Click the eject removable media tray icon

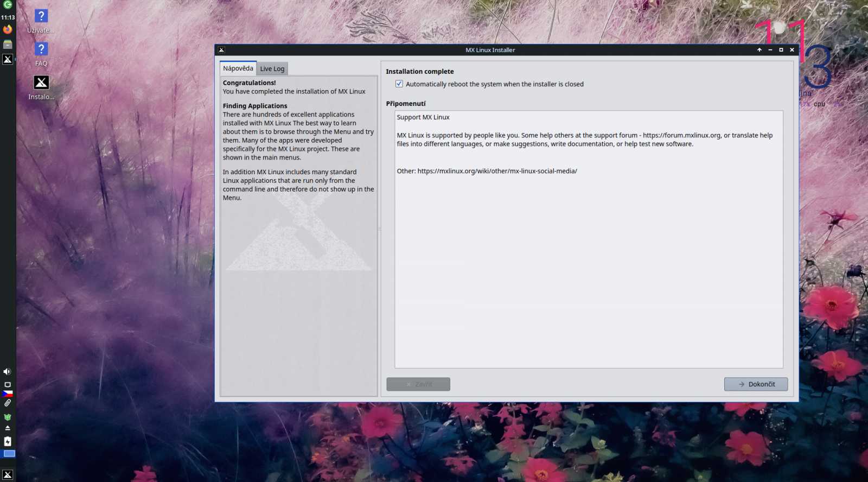tap(8, 428)
